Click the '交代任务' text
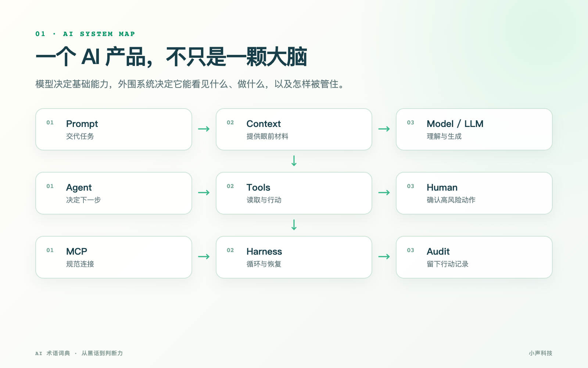Image resolution: width=588 pixels, height=368 pixels. click(80, 136)
